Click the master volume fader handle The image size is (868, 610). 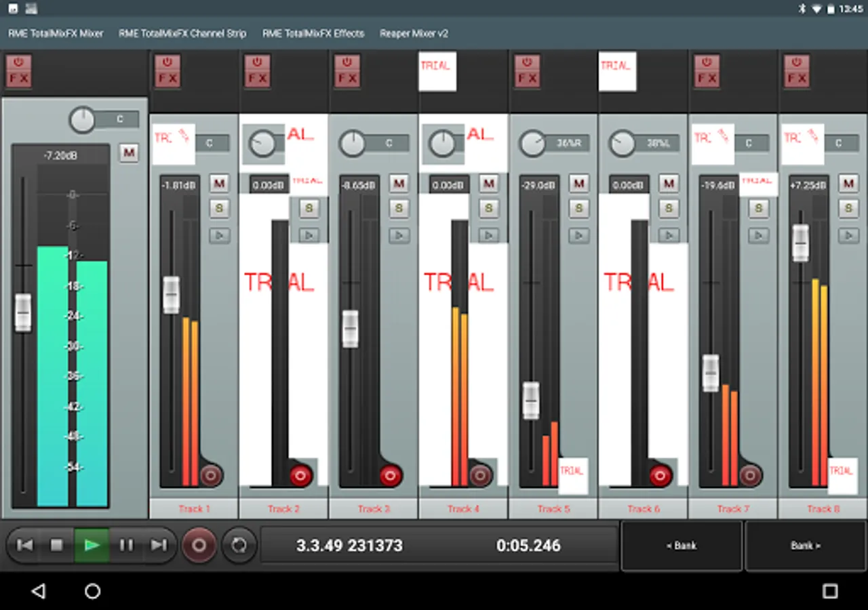pos(23,312)
